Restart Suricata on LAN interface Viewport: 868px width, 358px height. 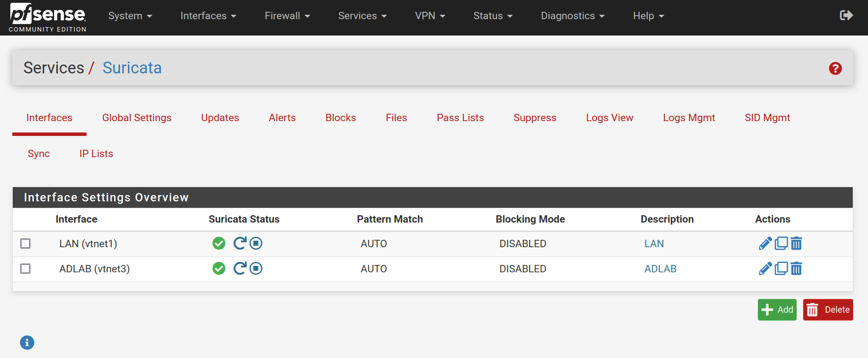(240, 243)
